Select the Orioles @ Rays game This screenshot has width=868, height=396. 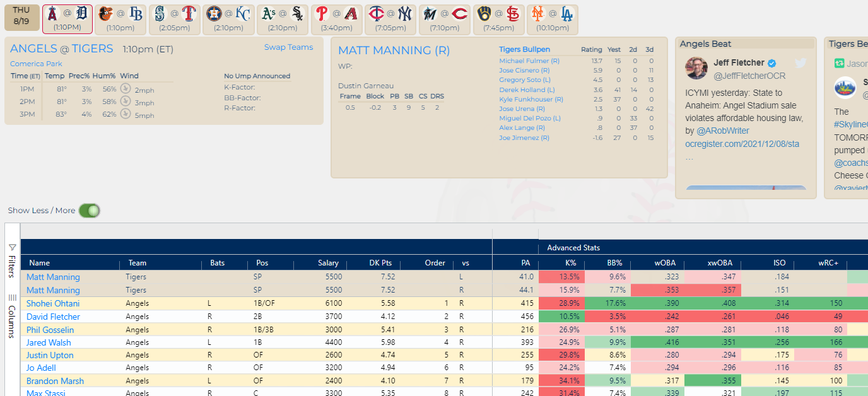[x=120, y=19]
